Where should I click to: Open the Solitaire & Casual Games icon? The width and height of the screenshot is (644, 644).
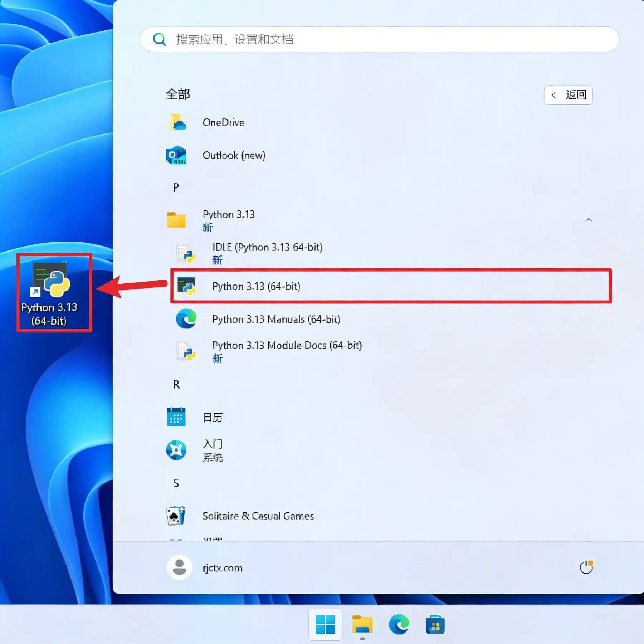176,516
